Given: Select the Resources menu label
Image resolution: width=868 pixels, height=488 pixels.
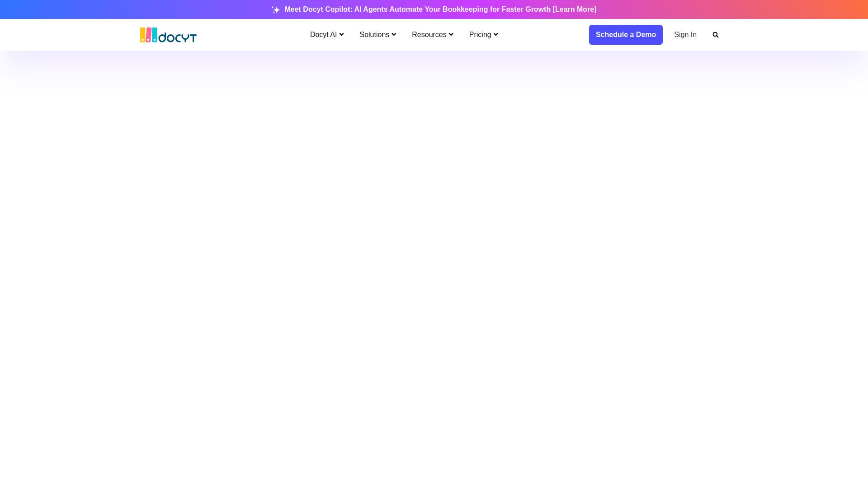Looking at the screenshot, I should click(429, 35).
